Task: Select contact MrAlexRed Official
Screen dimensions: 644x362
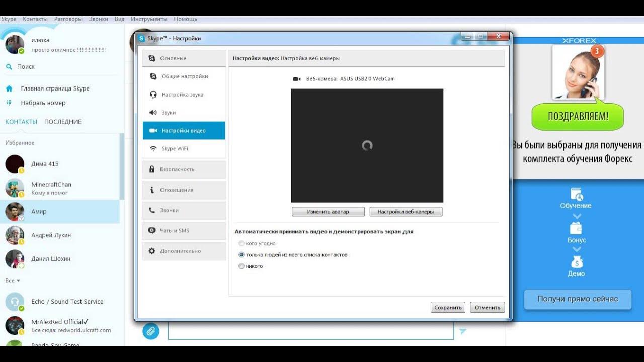Action: (x=60, y=325)
